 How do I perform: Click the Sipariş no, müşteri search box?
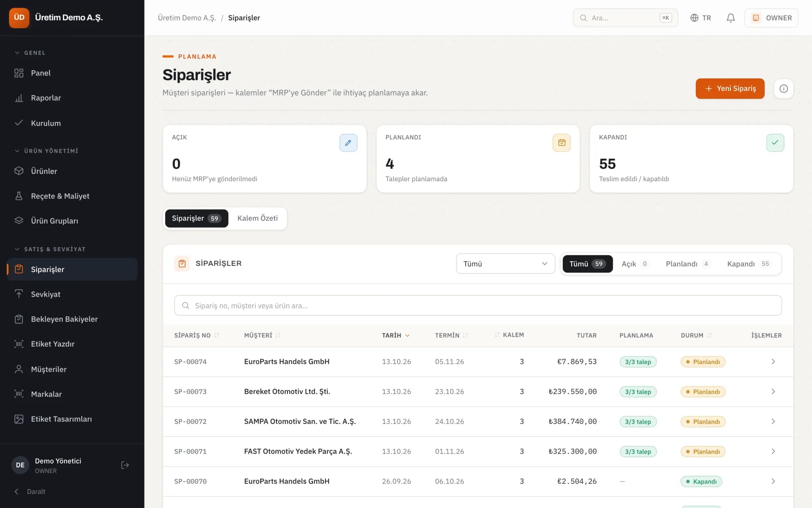pyautogui.click(x=478, y=306)
